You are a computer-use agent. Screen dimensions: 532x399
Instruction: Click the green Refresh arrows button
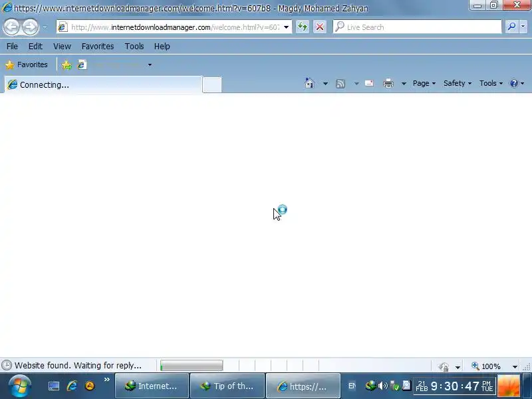tap(303, 27)
